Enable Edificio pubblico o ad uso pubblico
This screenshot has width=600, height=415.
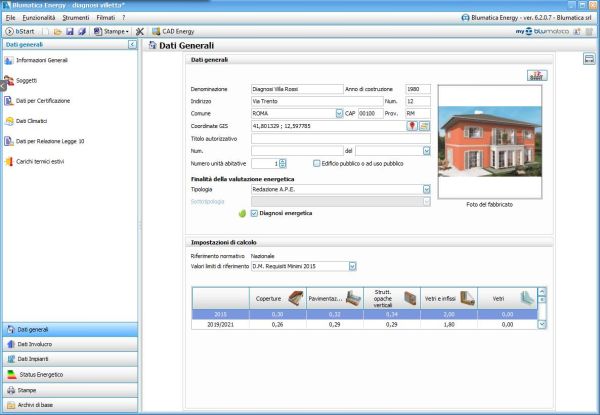(316, 163)
